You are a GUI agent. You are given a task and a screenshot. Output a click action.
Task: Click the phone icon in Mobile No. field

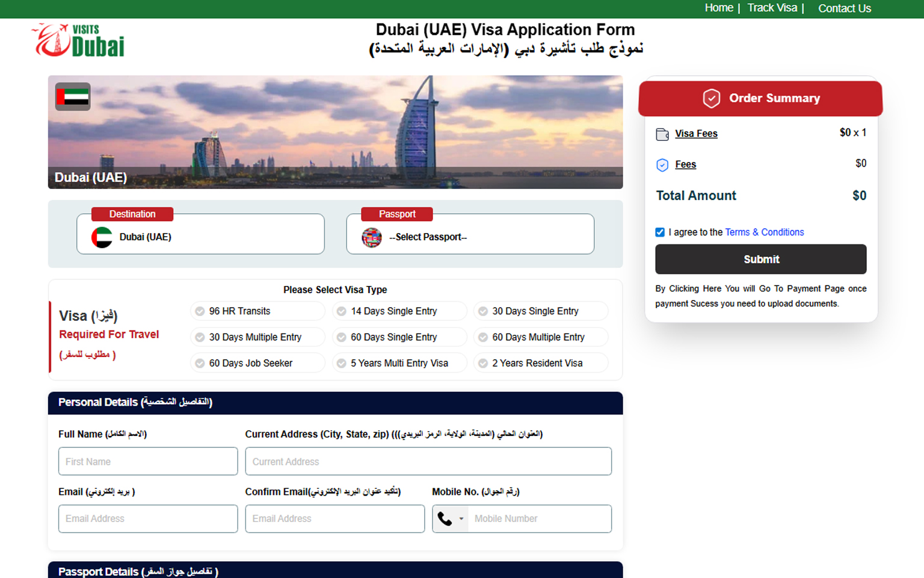445,519
